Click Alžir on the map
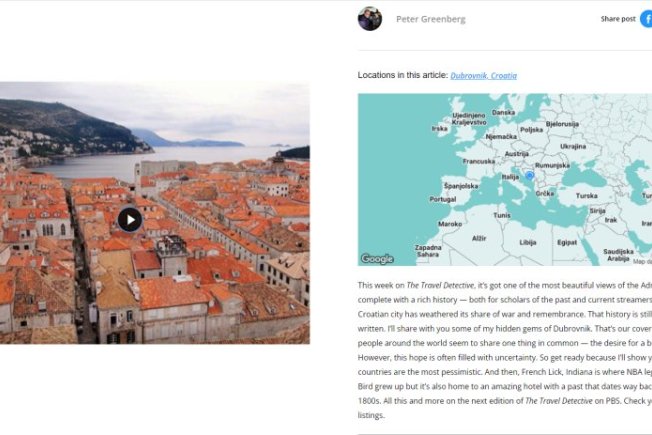This screenshot has width=652, height=435. [479, 238]
